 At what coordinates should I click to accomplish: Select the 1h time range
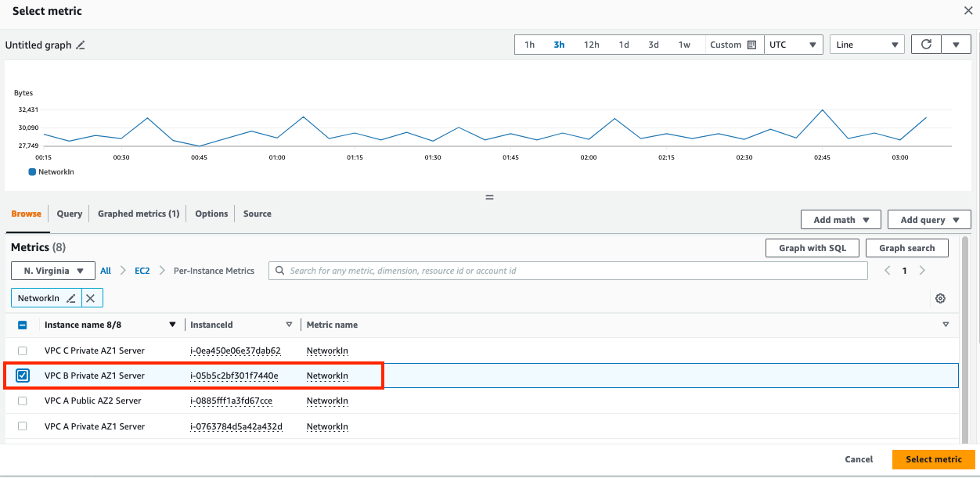(530, 45)
